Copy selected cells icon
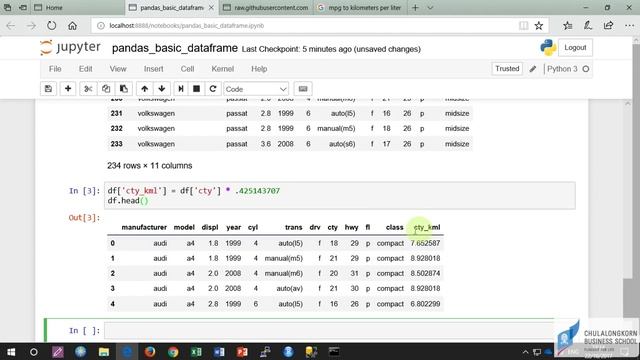 pyautogui.click(x=106, y=89)
